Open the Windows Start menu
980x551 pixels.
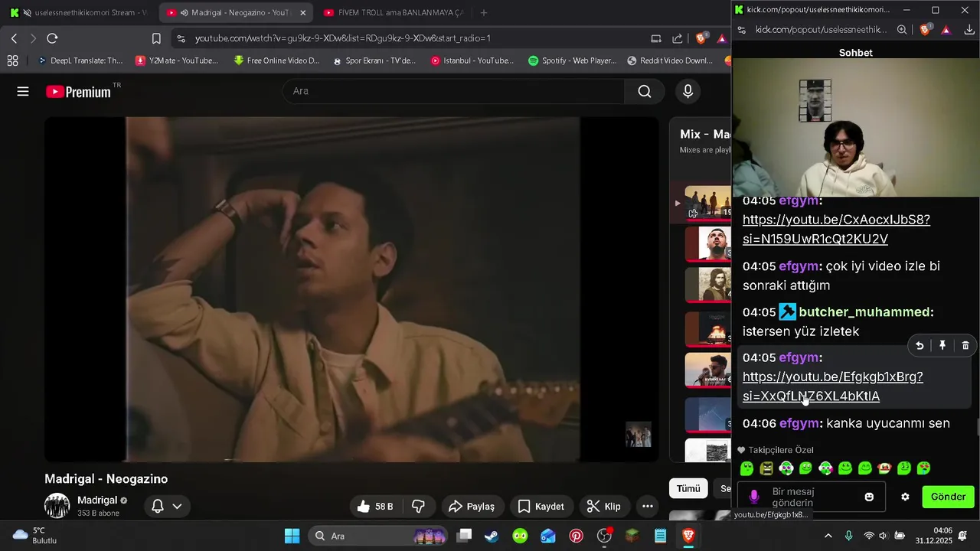click(292, 536)
